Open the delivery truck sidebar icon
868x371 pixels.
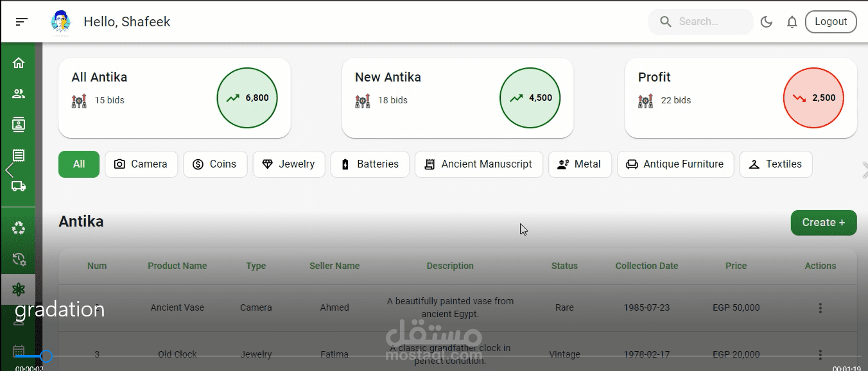(19, 186)
